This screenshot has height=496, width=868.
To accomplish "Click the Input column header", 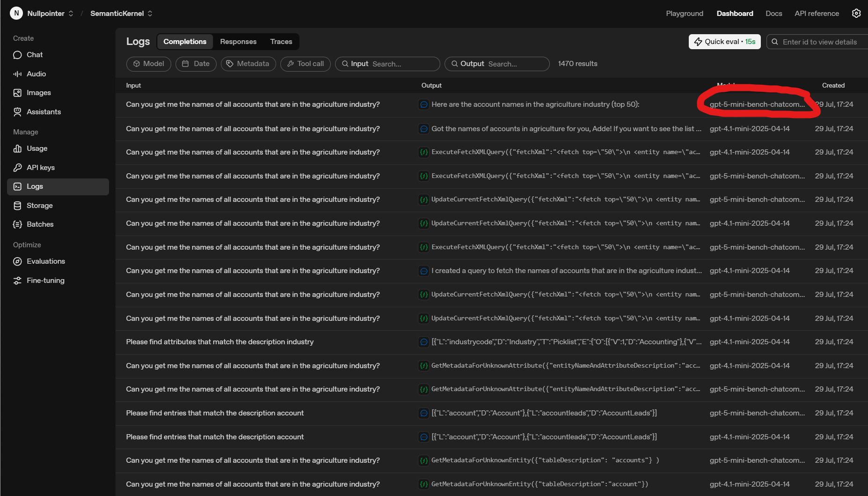I will pos(133,85).
